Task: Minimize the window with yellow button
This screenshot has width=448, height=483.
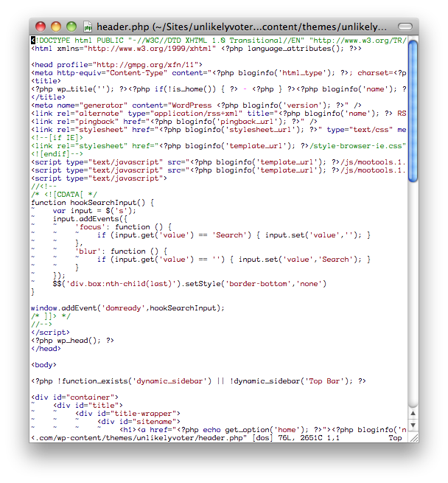Action: pyautogui.click(x=56, y=27)
